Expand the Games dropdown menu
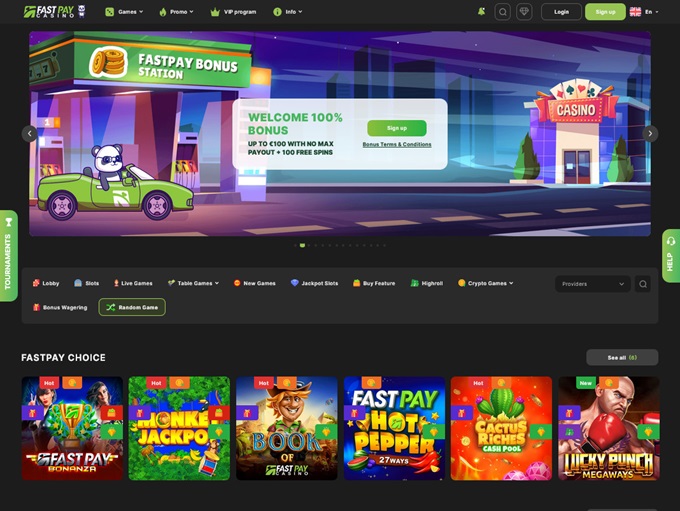680x511 pixels. pyautogui.click(x=124, y=12)
